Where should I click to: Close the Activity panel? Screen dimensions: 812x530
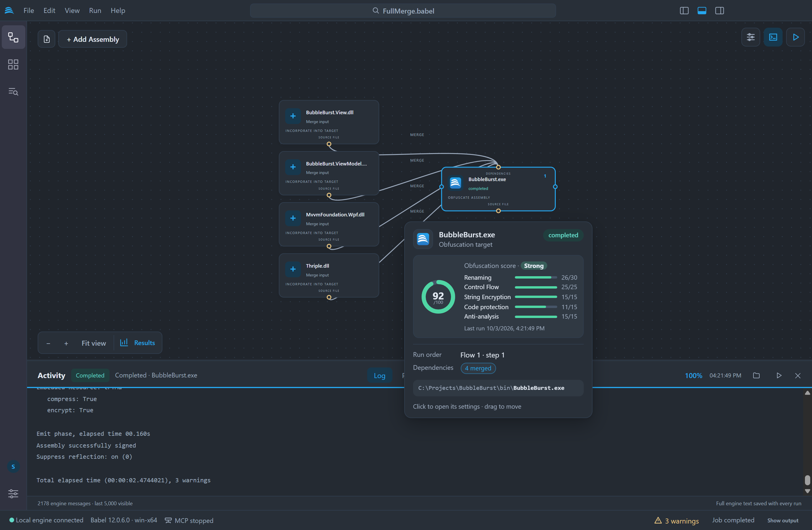(x=798, y=376)
